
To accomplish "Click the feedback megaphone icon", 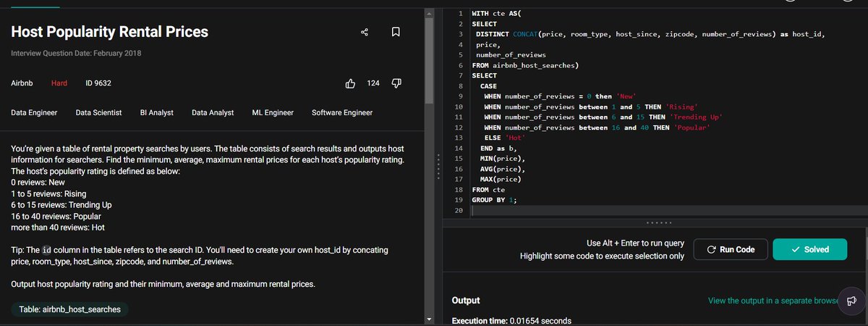I will [x=851, y=301].
